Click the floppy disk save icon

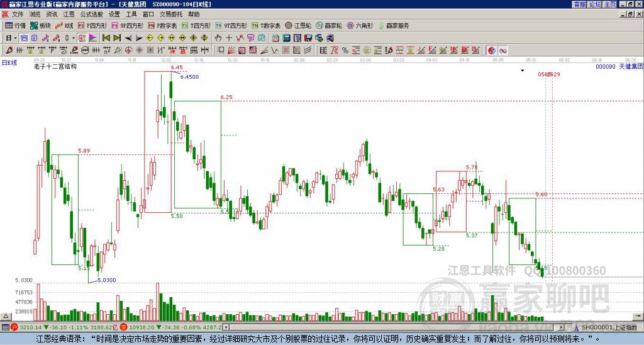308,38
